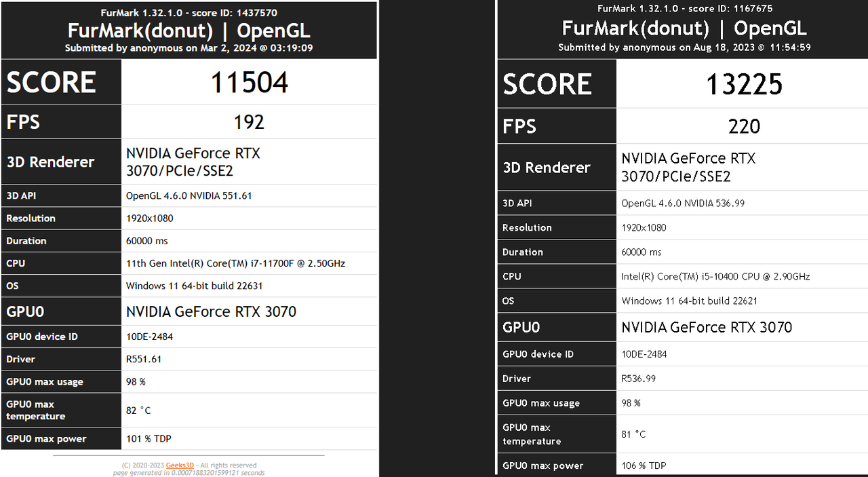
Task: Click right panel GPU0 max usage 98 %
Action: pos(631,403)
